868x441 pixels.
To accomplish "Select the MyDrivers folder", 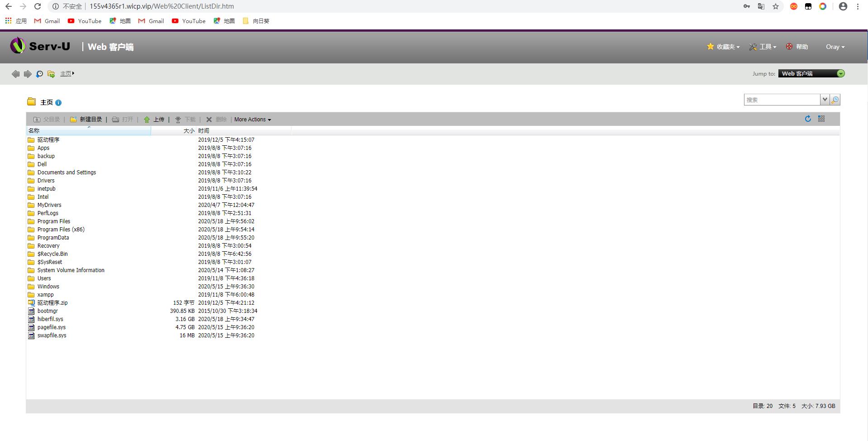I will point(49,205).
